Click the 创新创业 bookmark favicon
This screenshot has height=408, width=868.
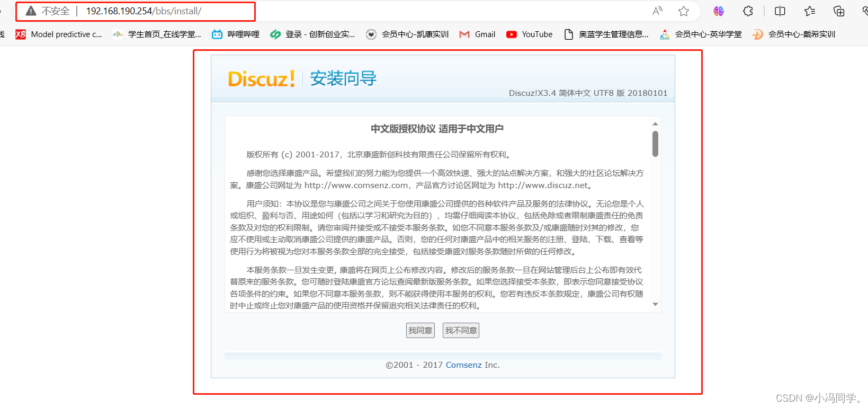tap(275, 34)
